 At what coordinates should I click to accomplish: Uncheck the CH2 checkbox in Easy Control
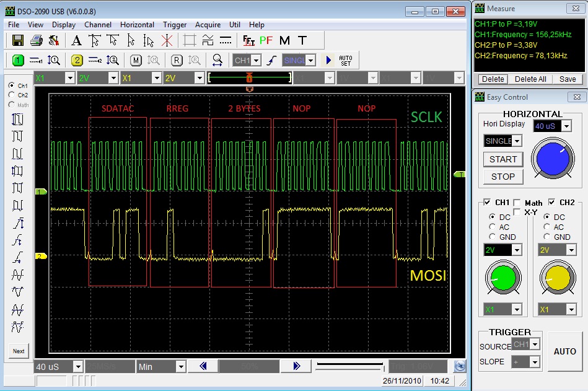tap(551, 203)
